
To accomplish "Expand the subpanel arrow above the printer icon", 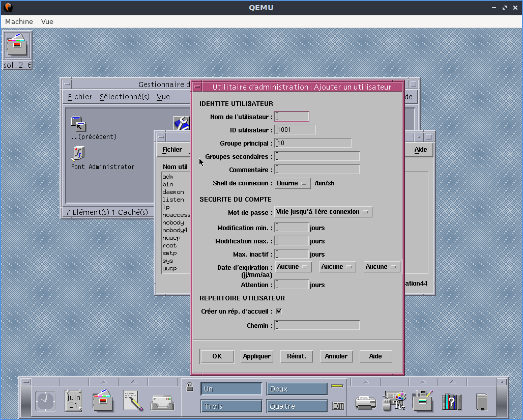I will click(366, 382).
